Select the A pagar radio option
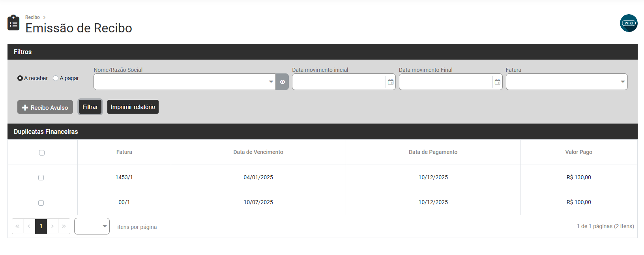 click(56, 79)
